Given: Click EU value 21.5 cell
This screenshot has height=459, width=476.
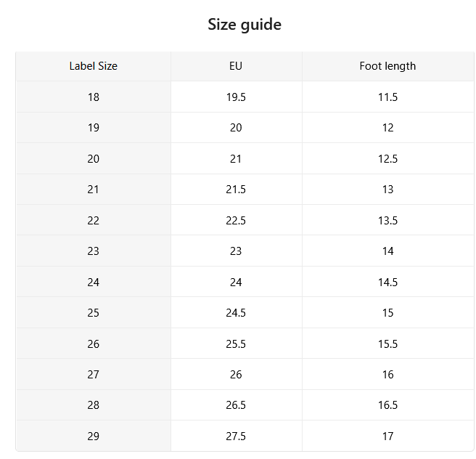Looking at the screenshot, I should (x=236, y=190).
